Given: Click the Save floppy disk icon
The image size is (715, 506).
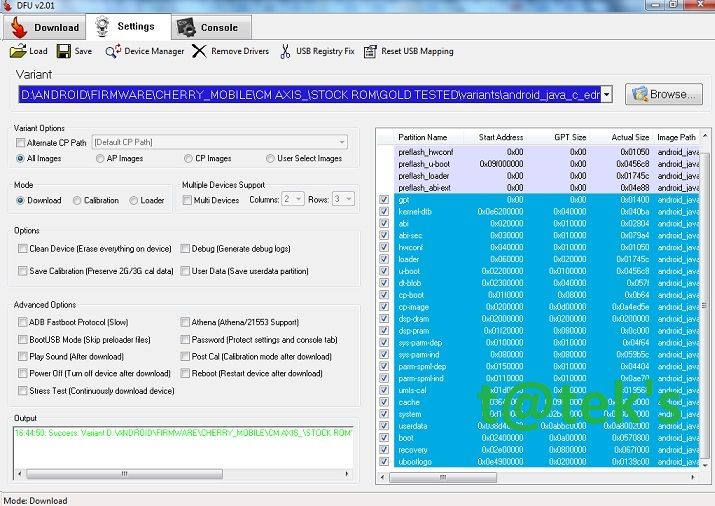Looking at the screenshot, I should [x=63, y=51].
